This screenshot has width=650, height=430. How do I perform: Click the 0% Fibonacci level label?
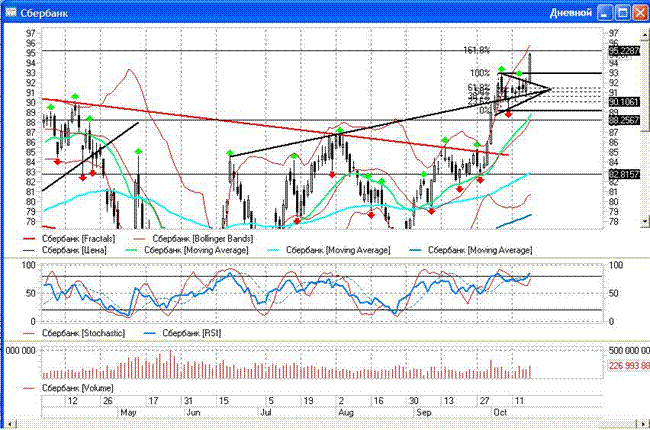485,111
